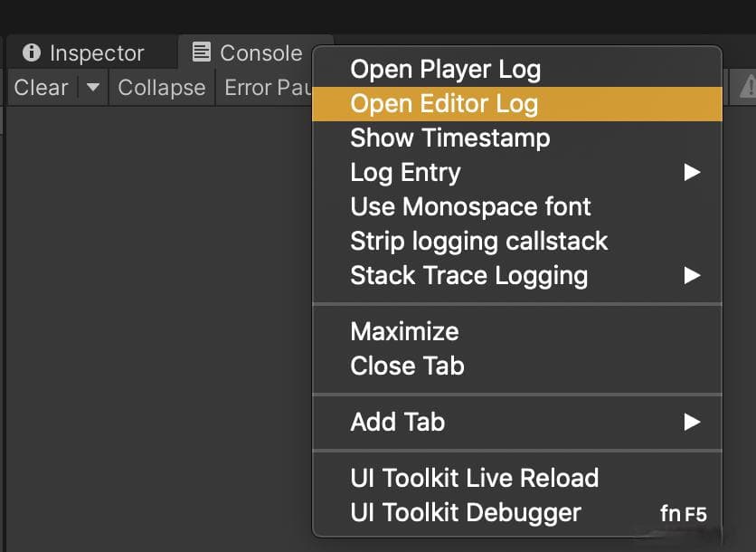Choose the highlighted Open Editor Log entry

(517, 104)
